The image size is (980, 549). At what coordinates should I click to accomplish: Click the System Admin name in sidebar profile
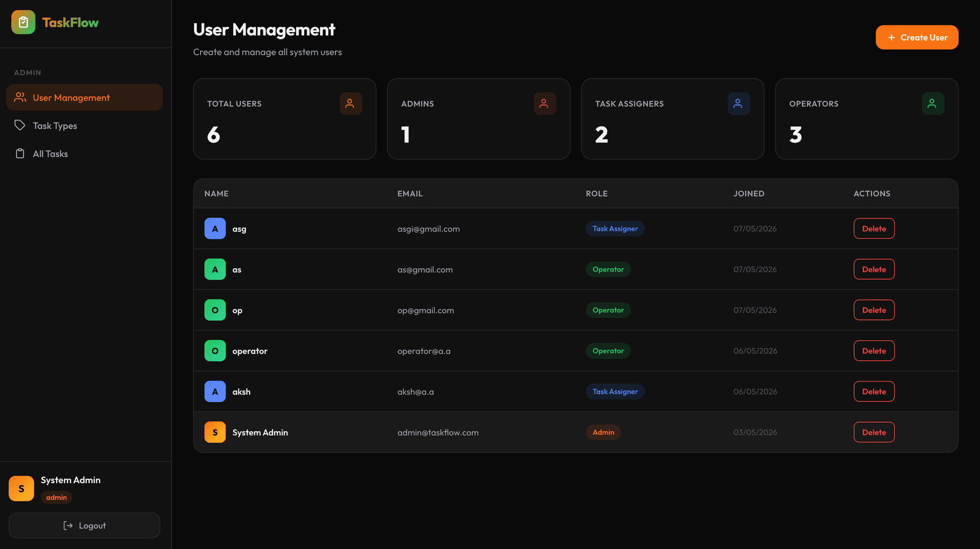70,480
